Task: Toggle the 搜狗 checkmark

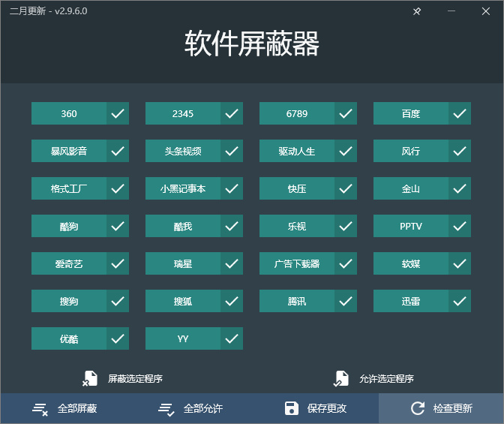Action: [x=118, y=301]
